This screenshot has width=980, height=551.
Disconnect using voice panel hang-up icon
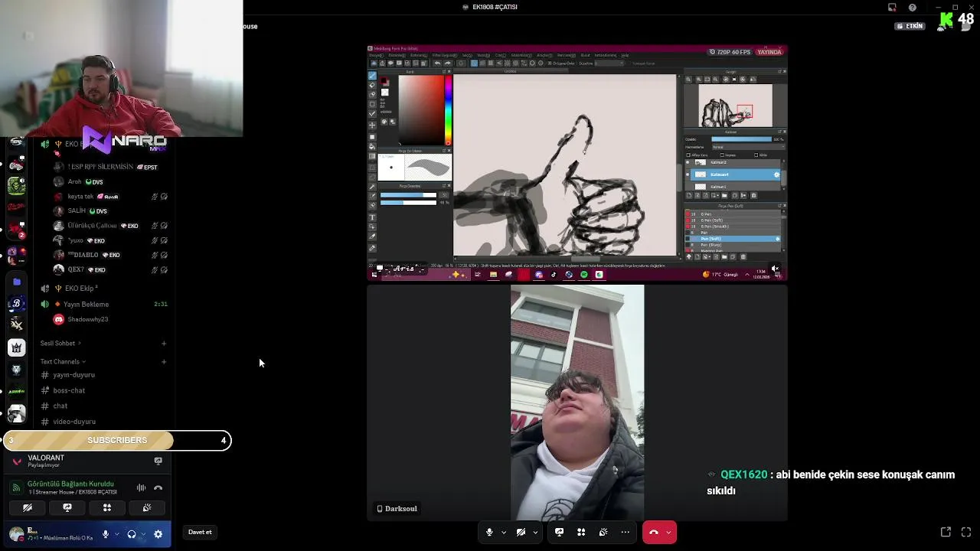pyautogui.click(x=158, y=487)
